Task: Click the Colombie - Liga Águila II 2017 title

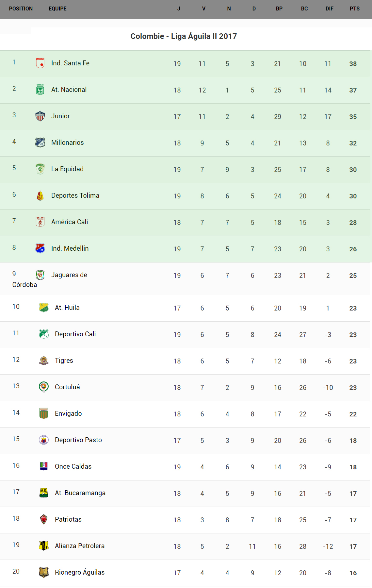Action: [184, 36]
